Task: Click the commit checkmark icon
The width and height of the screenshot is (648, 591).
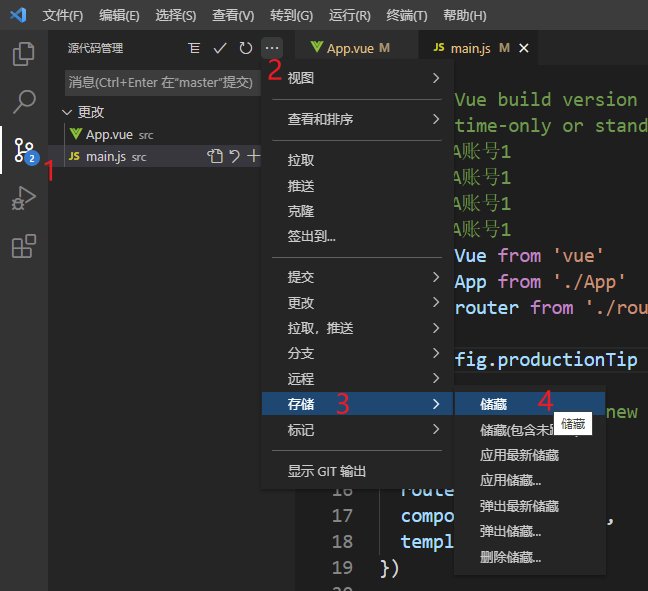Action: point(220,48)
